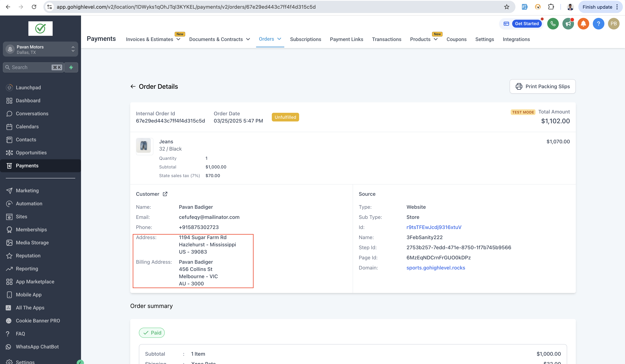Click the Finish update button
Viewport: 625px width, 364px height.
(600, 7)
